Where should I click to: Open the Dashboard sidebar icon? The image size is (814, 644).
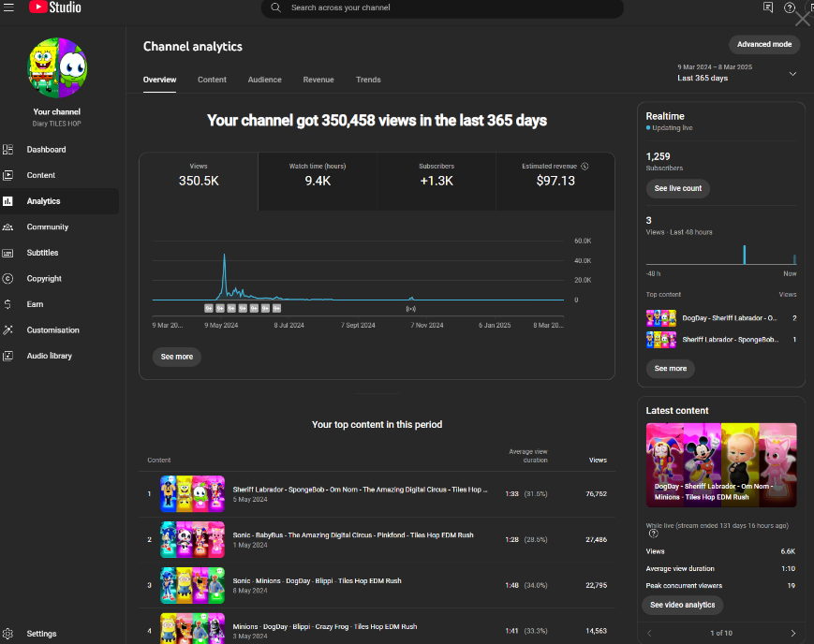[x=7, y=150]
